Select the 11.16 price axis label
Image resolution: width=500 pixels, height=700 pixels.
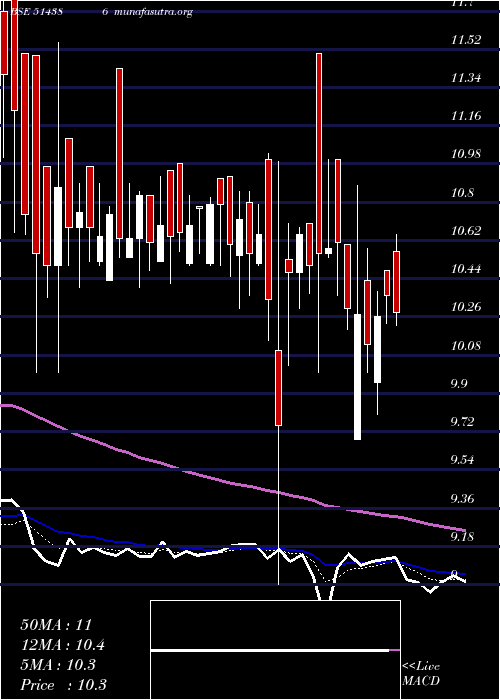point(467,116)
